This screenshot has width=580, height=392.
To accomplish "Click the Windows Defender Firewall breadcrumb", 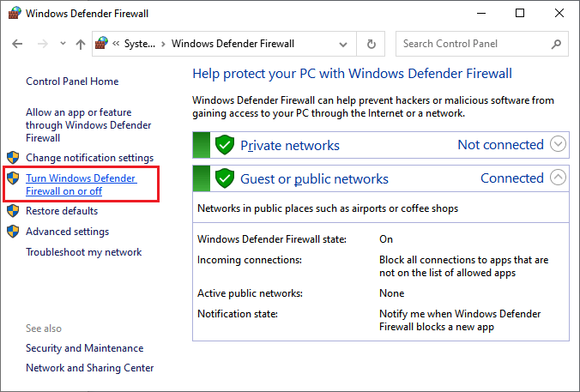I will tap(233, 44).
